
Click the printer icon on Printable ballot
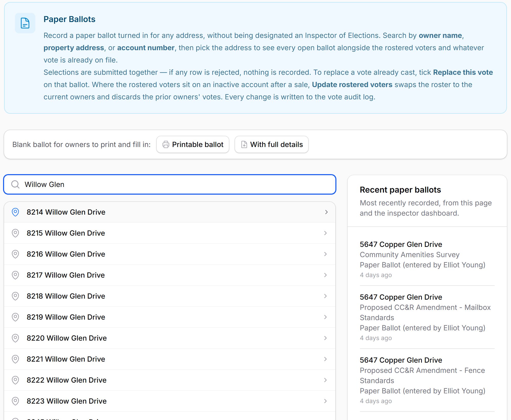(166, 144)
